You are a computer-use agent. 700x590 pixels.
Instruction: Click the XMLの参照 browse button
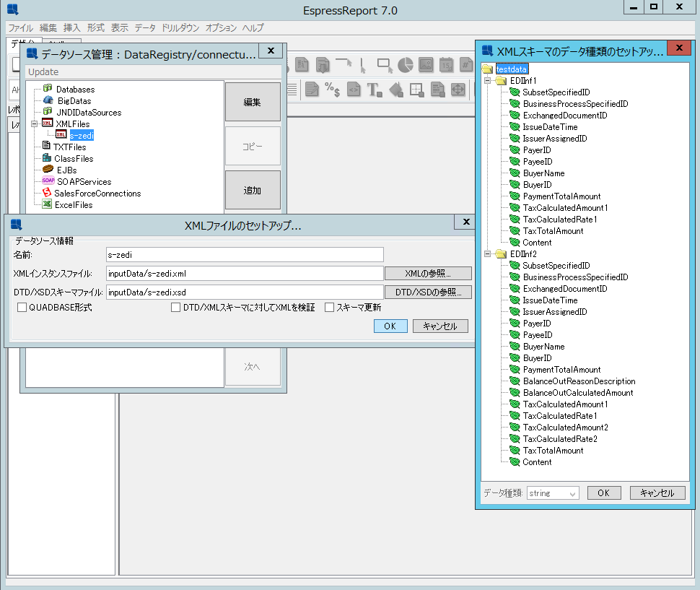pyautogui.click(x=428, y=274)
